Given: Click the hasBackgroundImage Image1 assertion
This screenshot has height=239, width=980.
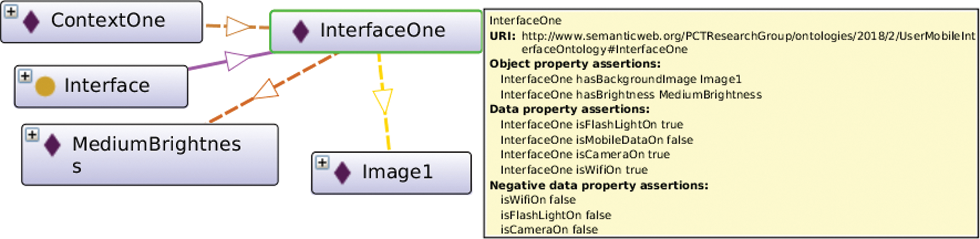Looking at the screenshot, I should click(x=621, y=79).
